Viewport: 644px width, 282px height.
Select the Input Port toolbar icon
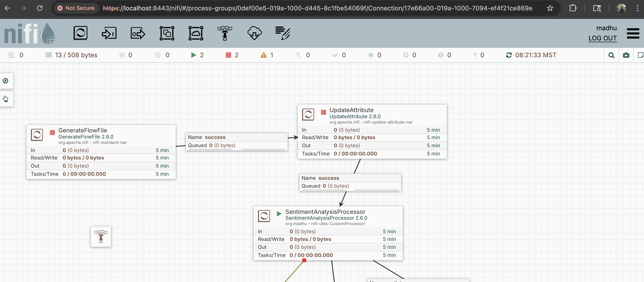pyautogui.click(x=109, y=33)
